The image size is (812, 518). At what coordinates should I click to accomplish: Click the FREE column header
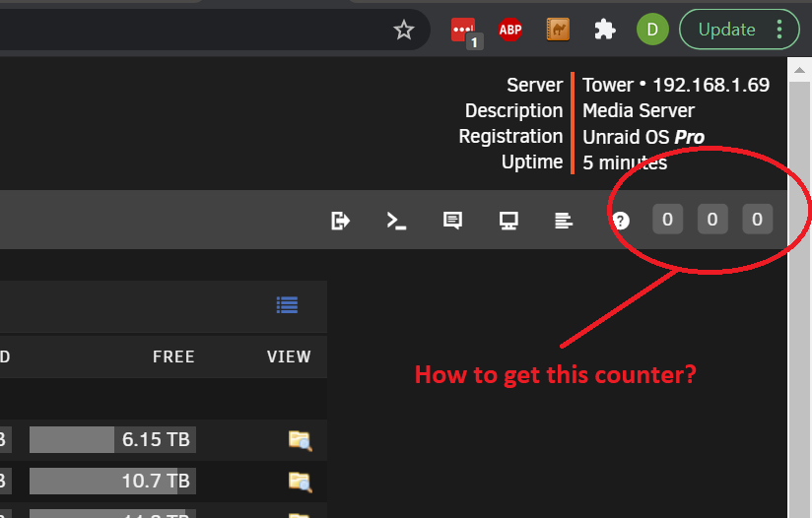(x=173, y=356)
